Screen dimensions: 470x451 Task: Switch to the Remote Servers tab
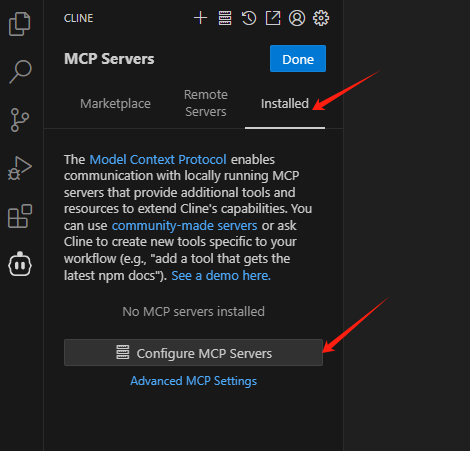[206, 103]
